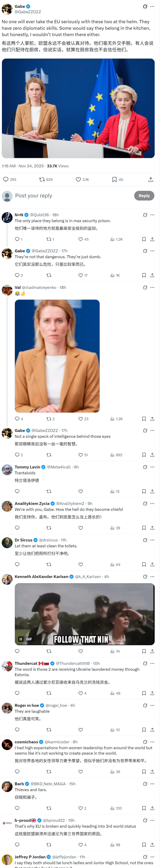162x868 pixels.
Task: Open replies on the main post (293)
Action: pyautogui.click(x=6, y=180)
